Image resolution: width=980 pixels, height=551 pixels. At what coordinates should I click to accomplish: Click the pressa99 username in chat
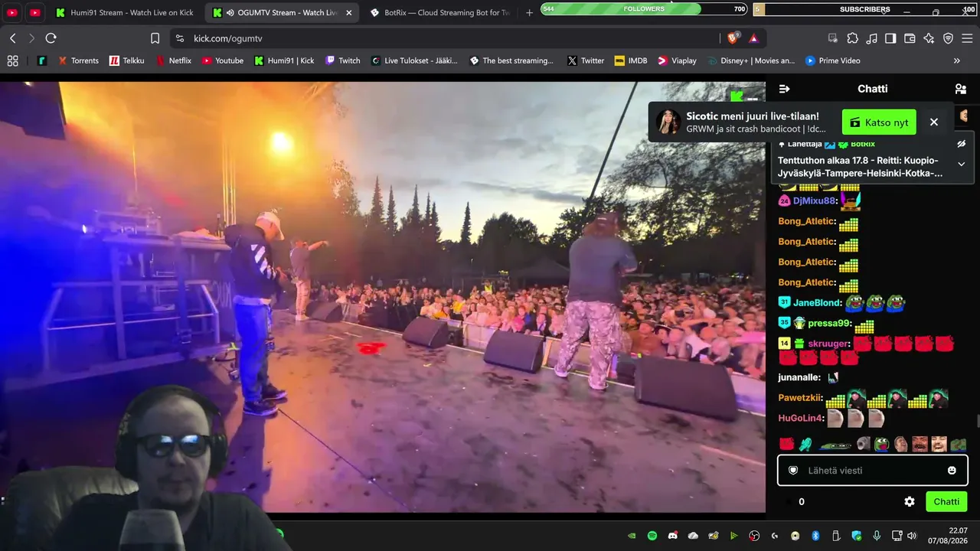click(829, 324)
